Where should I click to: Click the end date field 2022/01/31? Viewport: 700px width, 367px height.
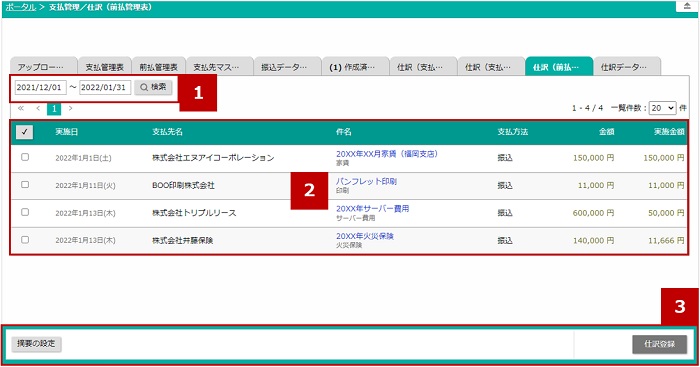tap(105, 87)
